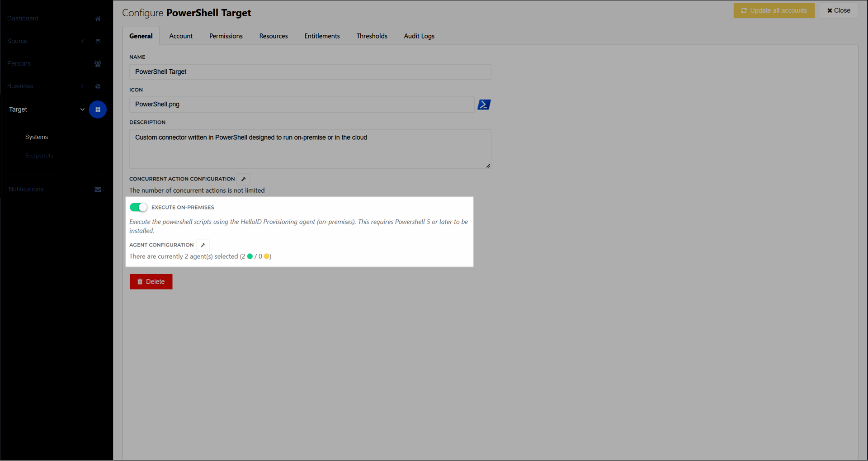Click 'There are currently 2 agent(s) selected' text
Image resolution: width=868 pixels, height=461 pixels.
tap(184, 257)
